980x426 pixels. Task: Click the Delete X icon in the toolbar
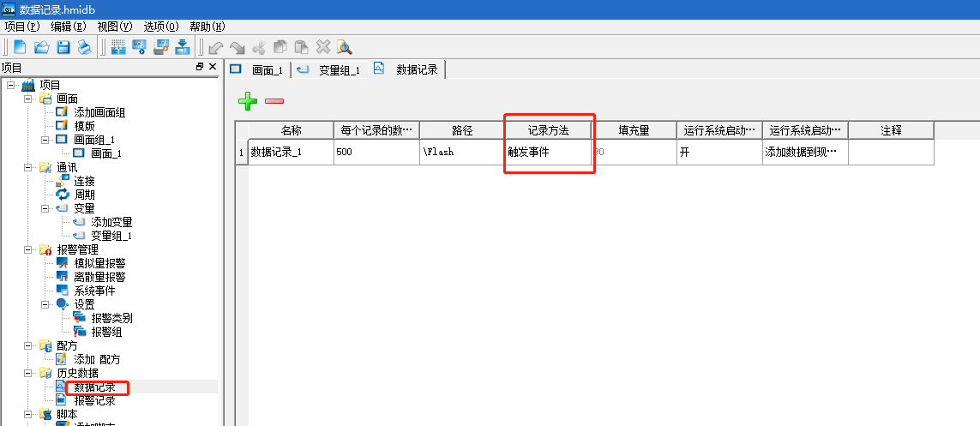tap(322, 47)
